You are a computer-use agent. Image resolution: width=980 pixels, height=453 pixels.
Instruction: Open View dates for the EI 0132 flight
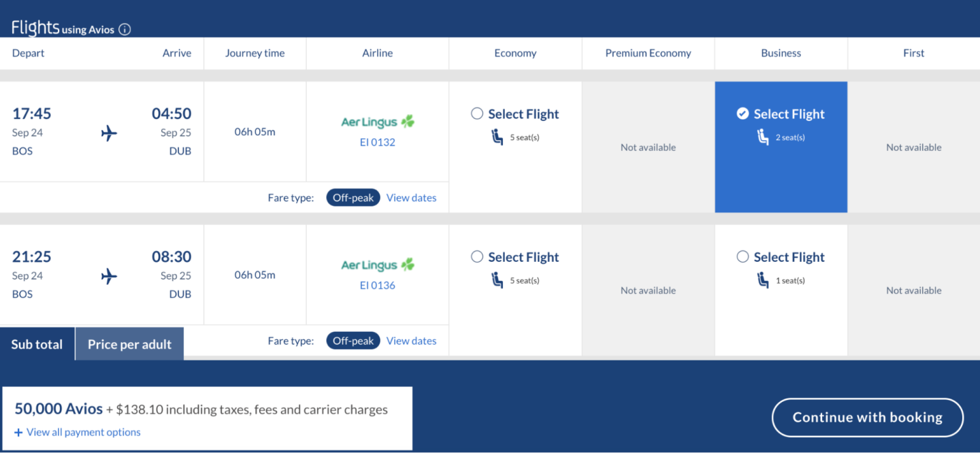point(411,198)
